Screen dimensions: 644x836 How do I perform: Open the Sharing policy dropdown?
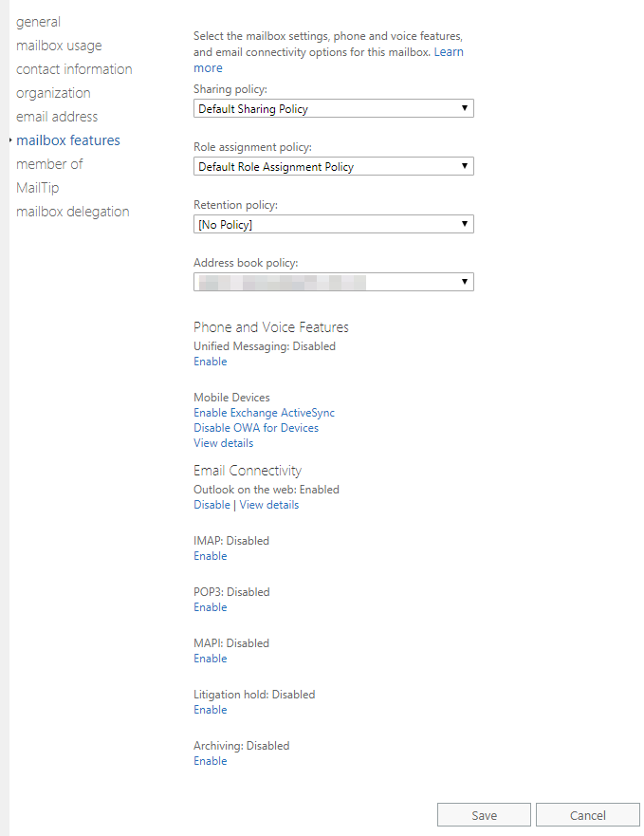click(x=333, y=109)
